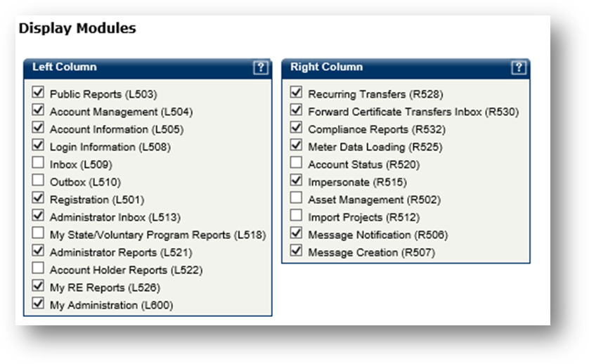Enable the Account Status (R520) module
The height and width of the screenshot is (364, 589).
pos(296,164)
